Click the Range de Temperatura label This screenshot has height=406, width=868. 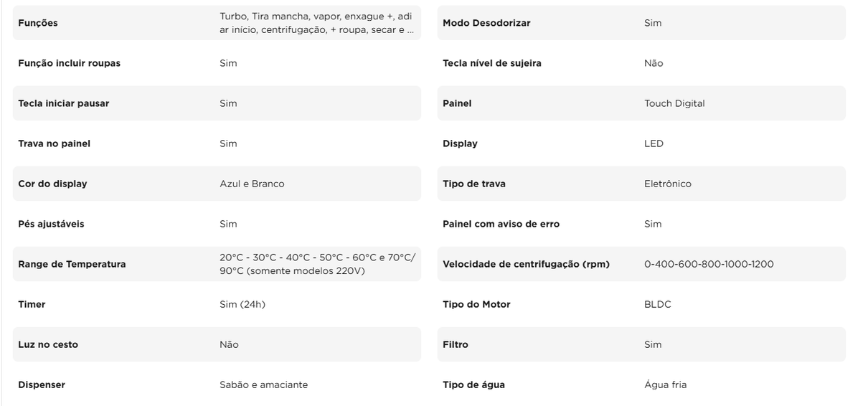pos(72,264)
